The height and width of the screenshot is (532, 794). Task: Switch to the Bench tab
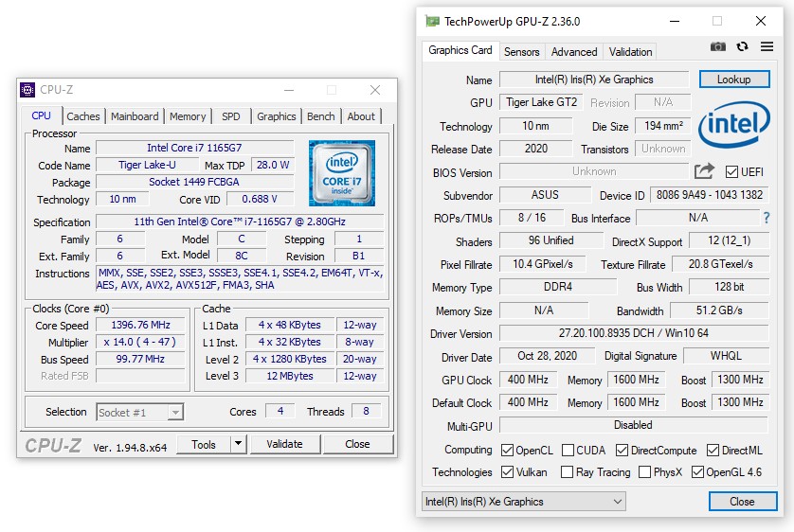click(320, 116)
